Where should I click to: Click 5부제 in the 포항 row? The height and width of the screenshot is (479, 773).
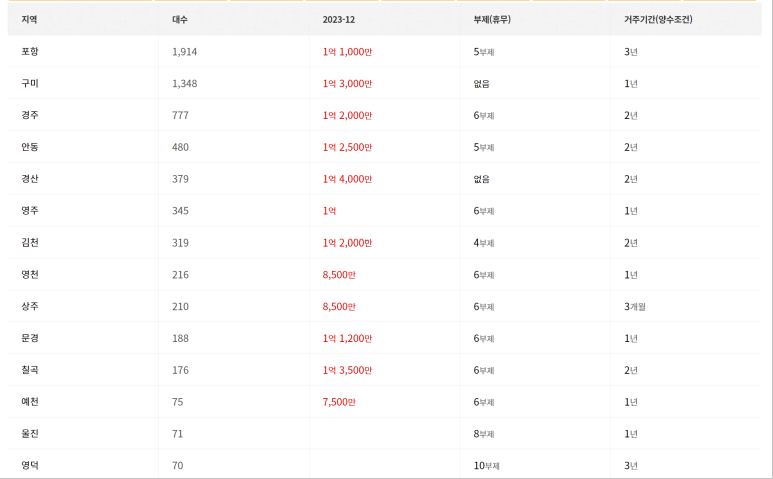pos(484,52)
